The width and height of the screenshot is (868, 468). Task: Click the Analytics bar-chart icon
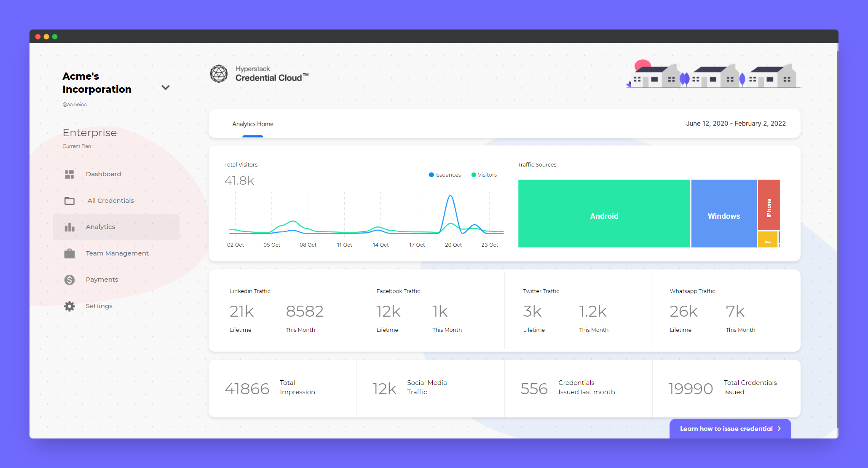(70, 227)
